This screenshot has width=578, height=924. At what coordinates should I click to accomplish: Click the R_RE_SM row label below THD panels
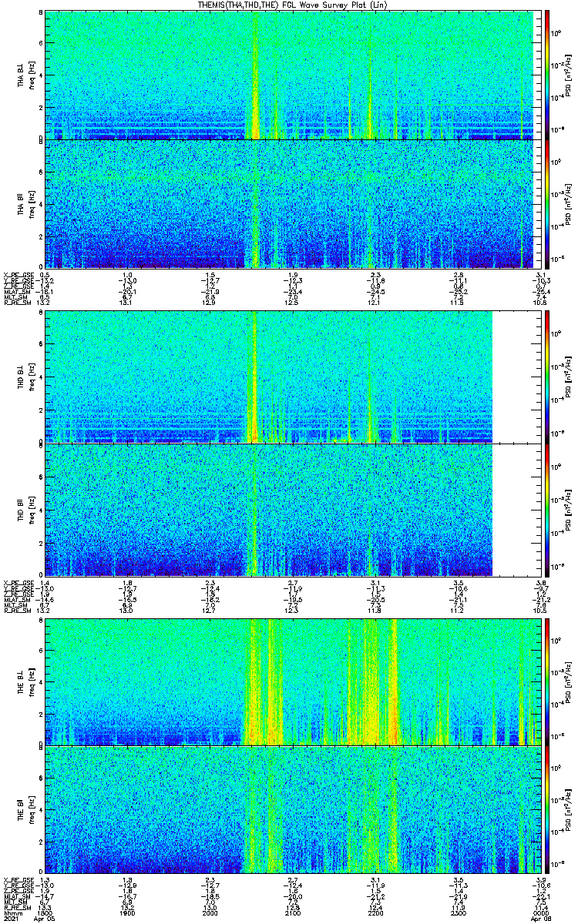point(16,611)
